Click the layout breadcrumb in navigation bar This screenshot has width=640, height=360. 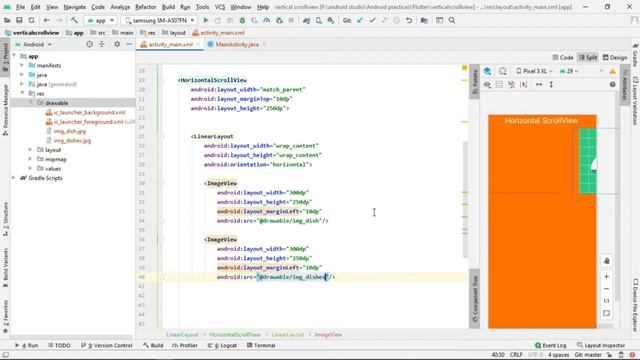pos(174,33)
